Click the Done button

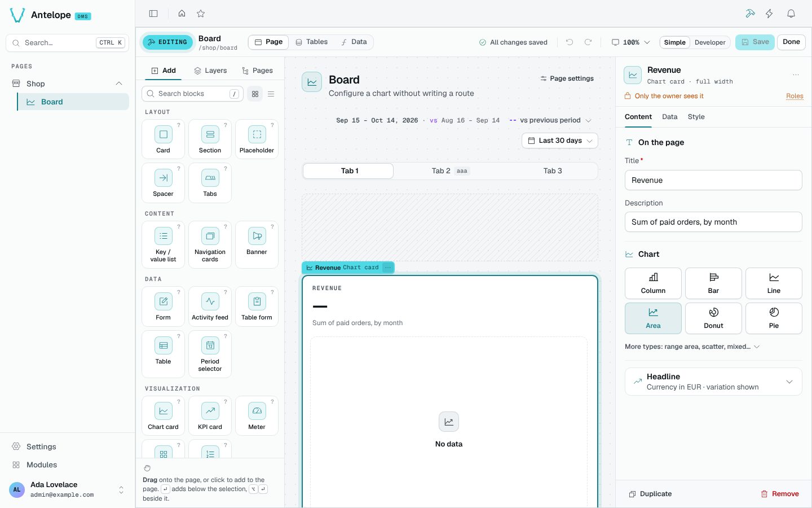click(x=791, y=42)
